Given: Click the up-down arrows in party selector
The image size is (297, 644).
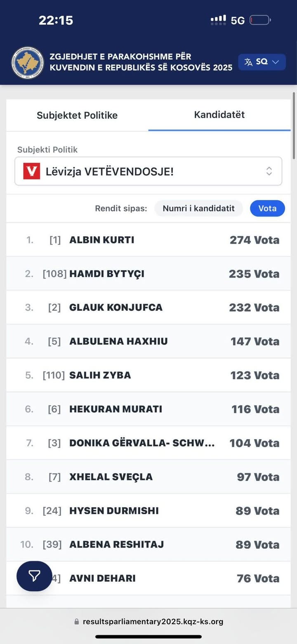Looking at the screenshot, I should pyautogui.click(x=269, y=171).
